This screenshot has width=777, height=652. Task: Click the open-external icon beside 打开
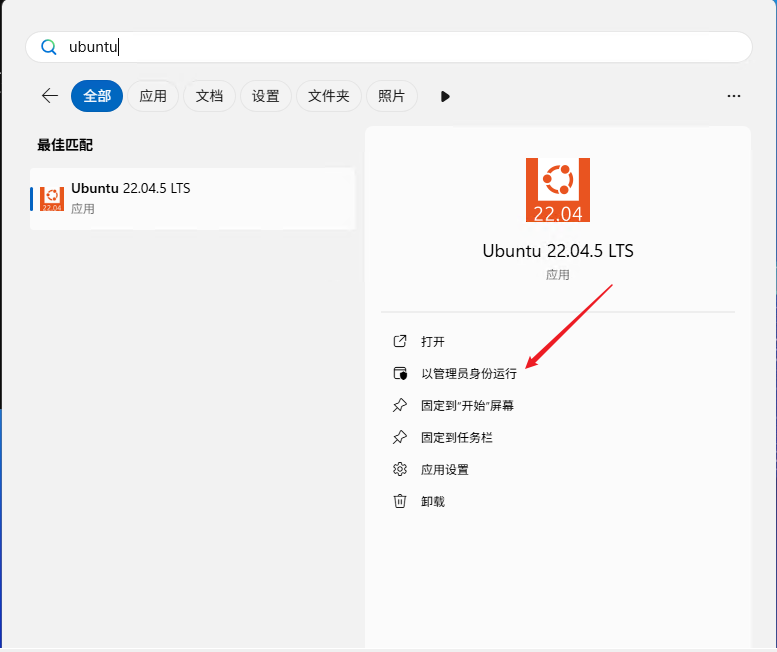[400, 341]
